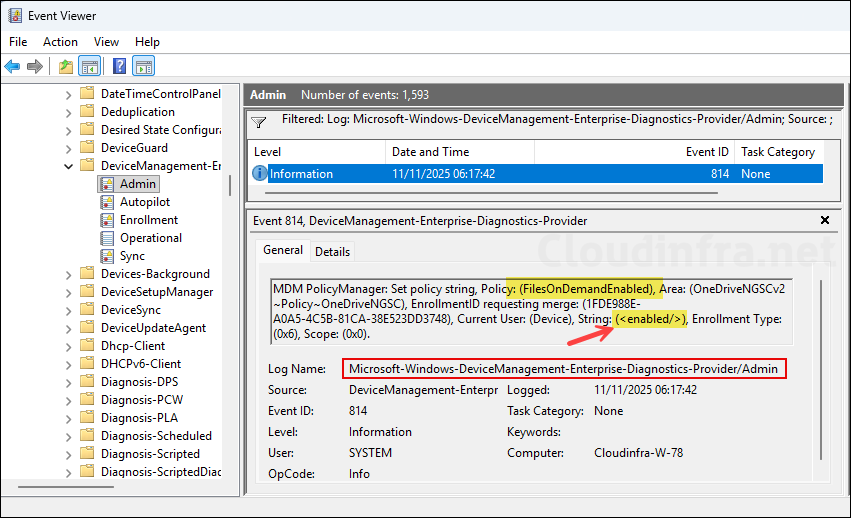Sort events by Task Category header
Screen dimensions: 851x518
(x=779, y=151)
